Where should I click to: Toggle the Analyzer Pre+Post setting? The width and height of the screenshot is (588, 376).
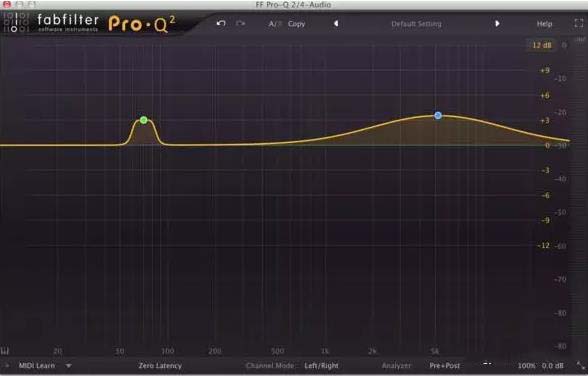pos(444,366)
